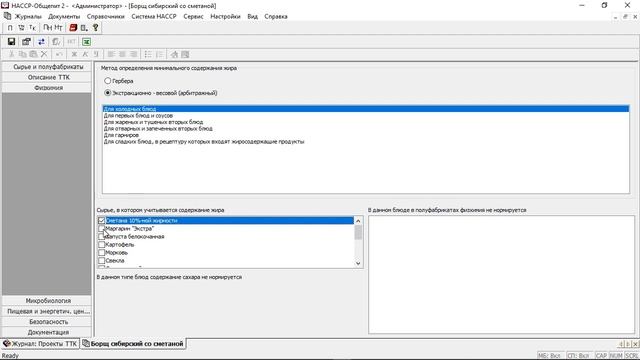Viewport: 640px width, 360px height.
Task: Toggle bold 'Ж' formatting icon
Action: coord(74,54)
